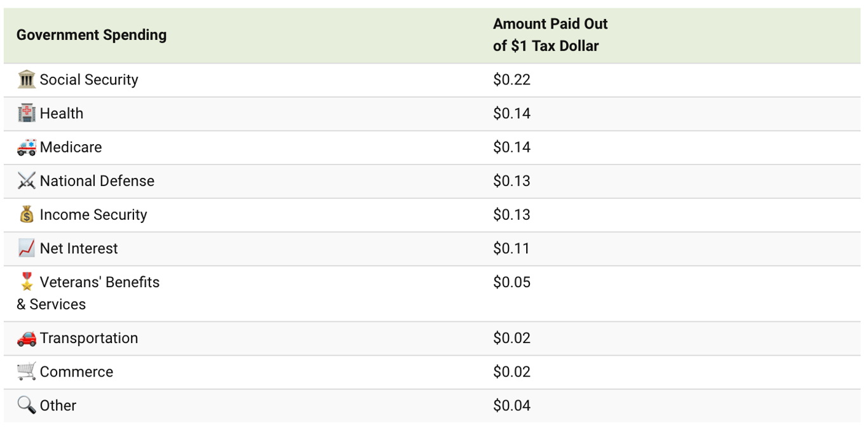Select the National Defense label text
The image size is (868, 437).
point(97,181)
